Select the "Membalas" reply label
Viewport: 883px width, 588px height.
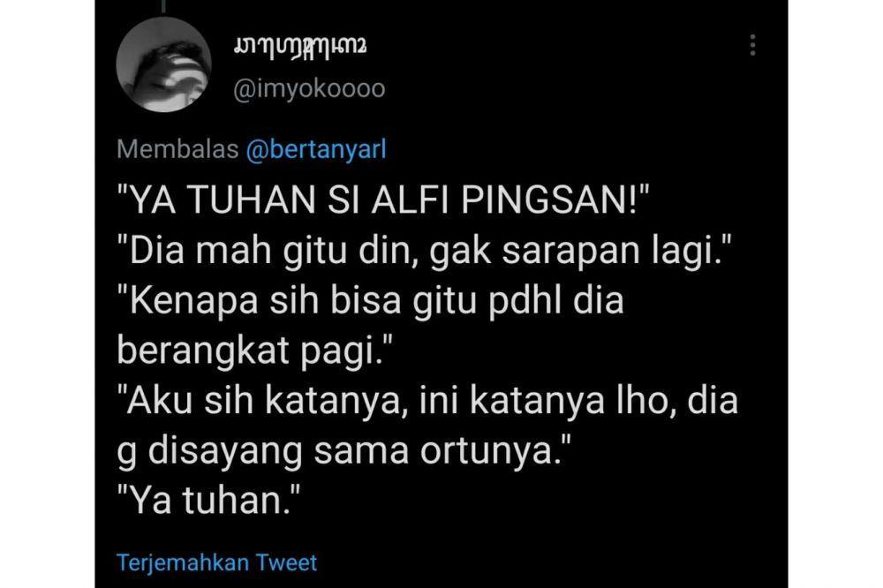click(x=178, y=150)
